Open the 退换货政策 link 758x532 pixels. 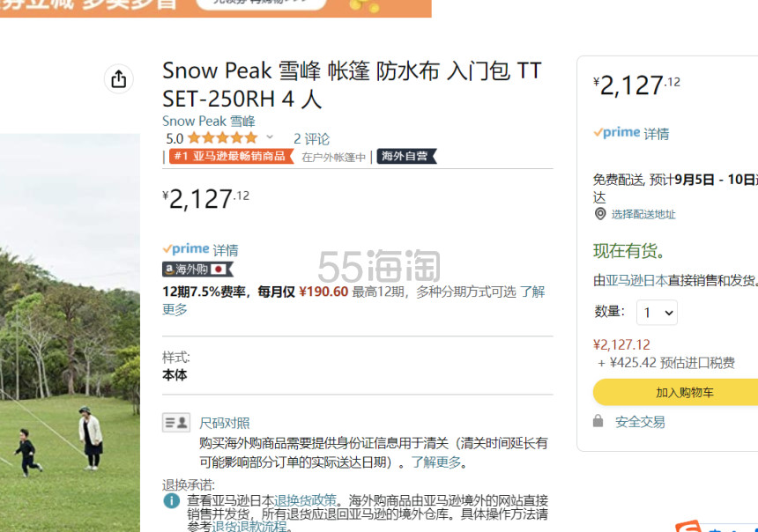(305, 499)
